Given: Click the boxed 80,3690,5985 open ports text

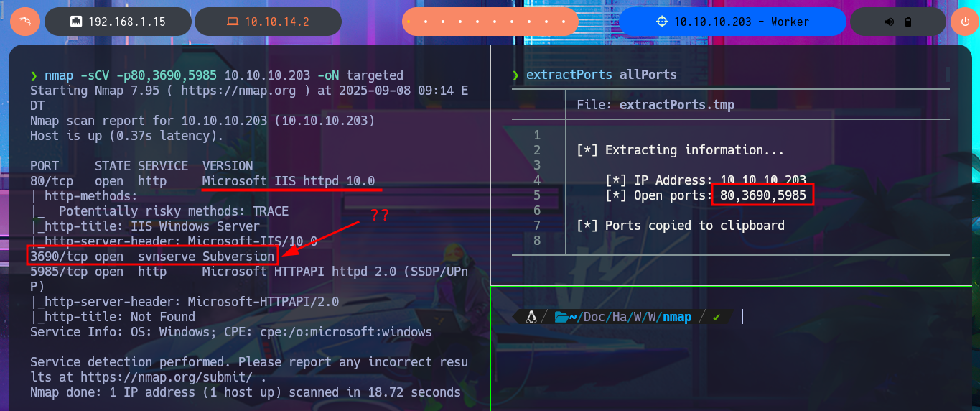Looking at the screenshot, I should 762,195.
